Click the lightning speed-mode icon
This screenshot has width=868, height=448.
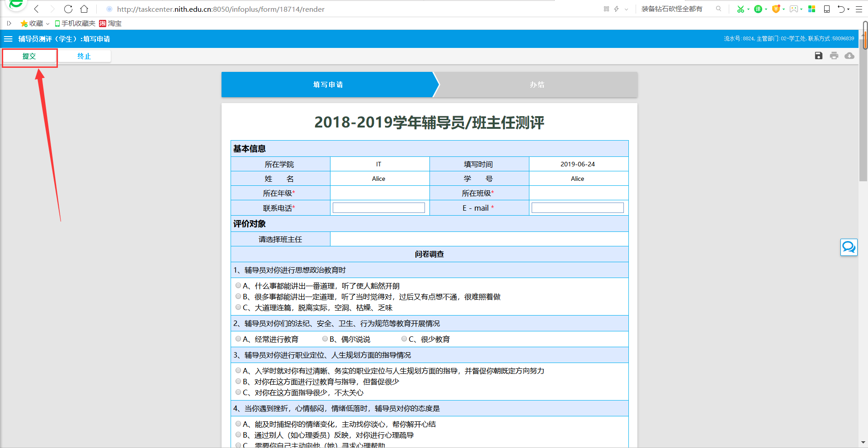pos(616,9)
